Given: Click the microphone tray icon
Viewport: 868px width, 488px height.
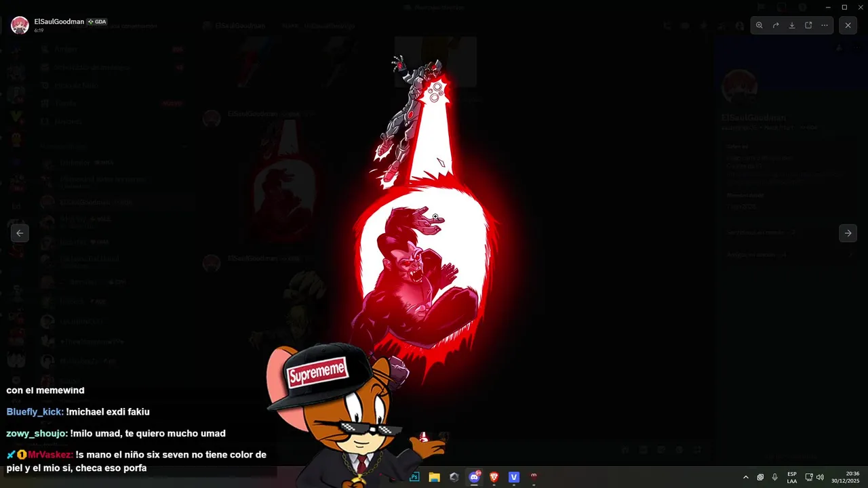Looking at the screenshot, I should (x=774, y=477).
